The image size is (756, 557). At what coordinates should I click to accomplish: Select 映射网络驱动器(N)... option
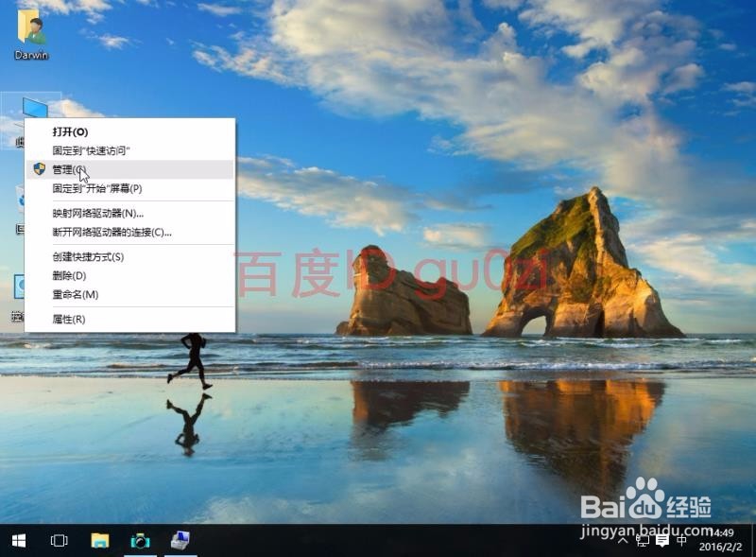pyautogui.click(x=129, y=214)
